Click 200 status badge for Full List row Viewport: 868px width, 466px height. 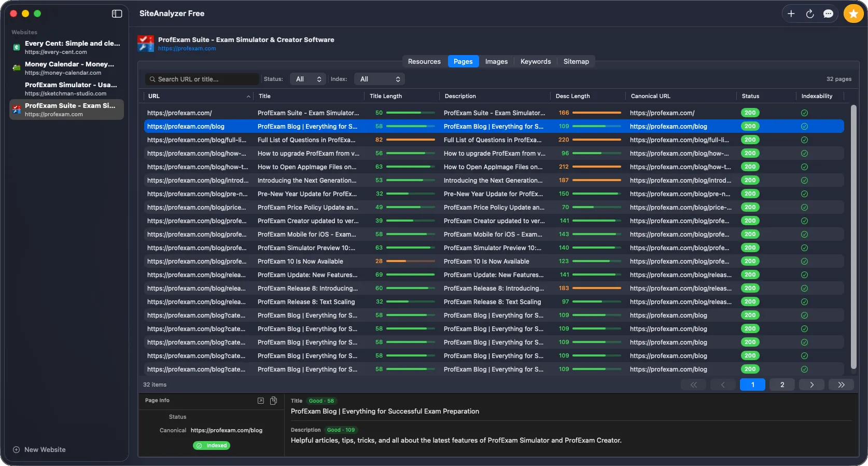[750, 140]
